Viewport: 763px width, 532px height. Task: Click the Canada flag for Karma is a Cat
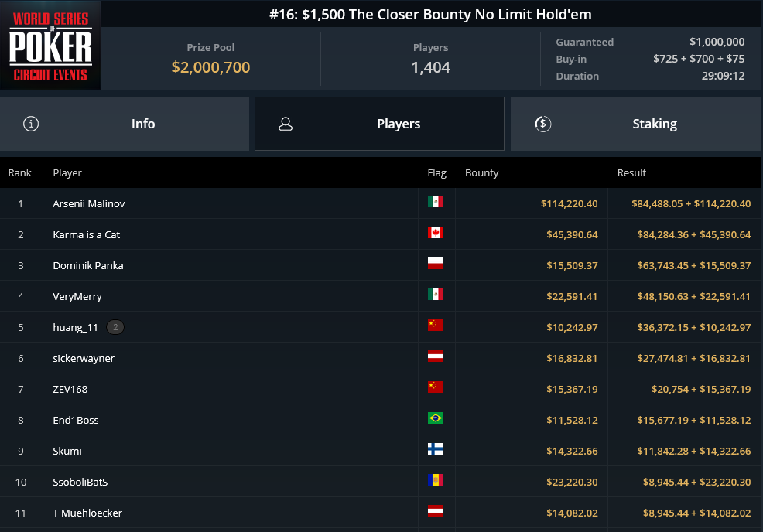point(436,233)
